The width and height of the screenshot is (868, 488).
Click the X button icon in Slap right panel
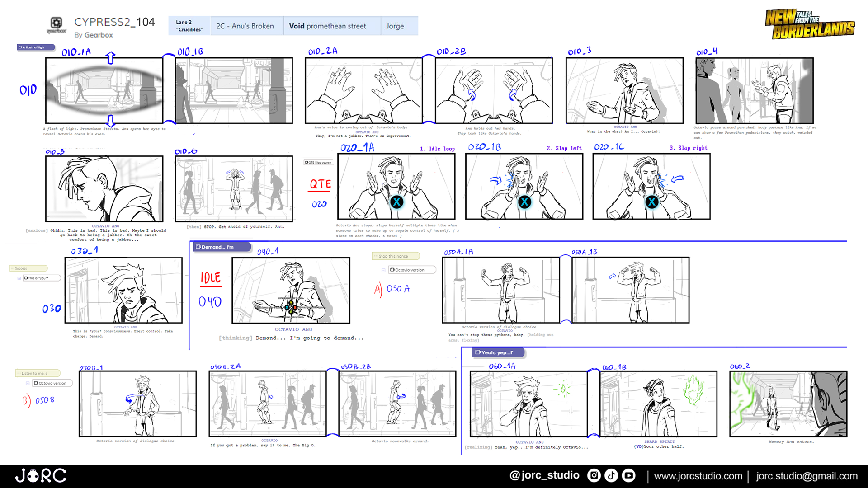[651, 202]
